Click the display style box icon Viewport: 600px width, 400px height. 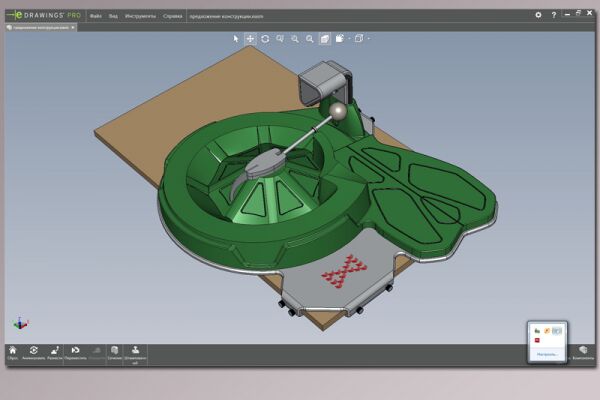pos(359,38)
